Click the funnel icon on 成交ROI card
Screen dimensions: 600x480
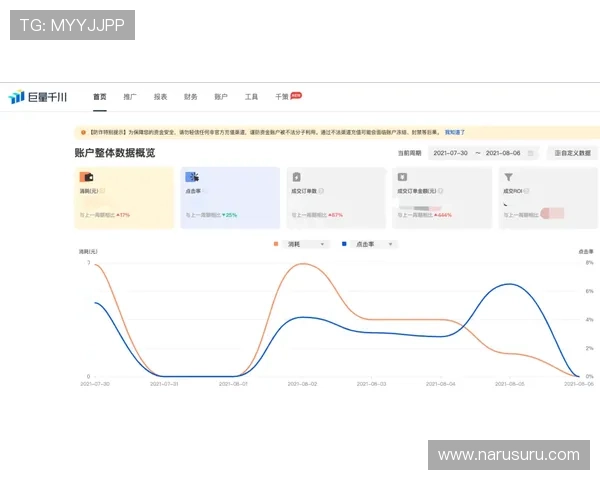(508, 177)
